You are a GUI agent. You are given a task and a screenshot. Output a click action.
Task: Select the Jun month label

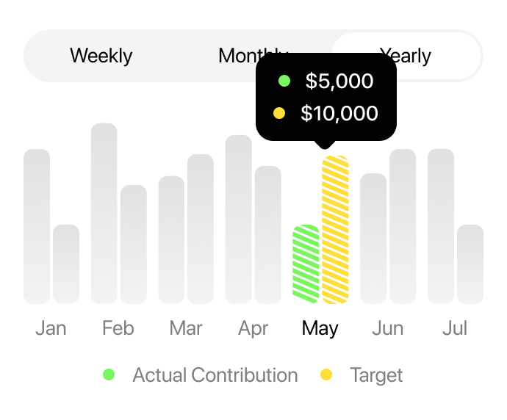coord(387,328)
